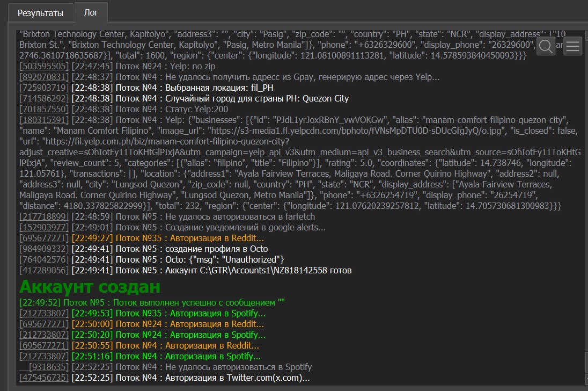Open ID 212733807 at 22:49:53 Spotify line
The height and width of the screenshot is (391, 588).
(44, 314)
